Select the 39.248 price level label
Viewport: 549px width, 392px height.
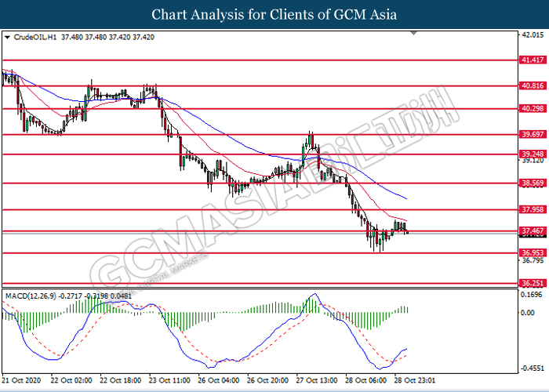pyautogui.click(x=533, y=154)
